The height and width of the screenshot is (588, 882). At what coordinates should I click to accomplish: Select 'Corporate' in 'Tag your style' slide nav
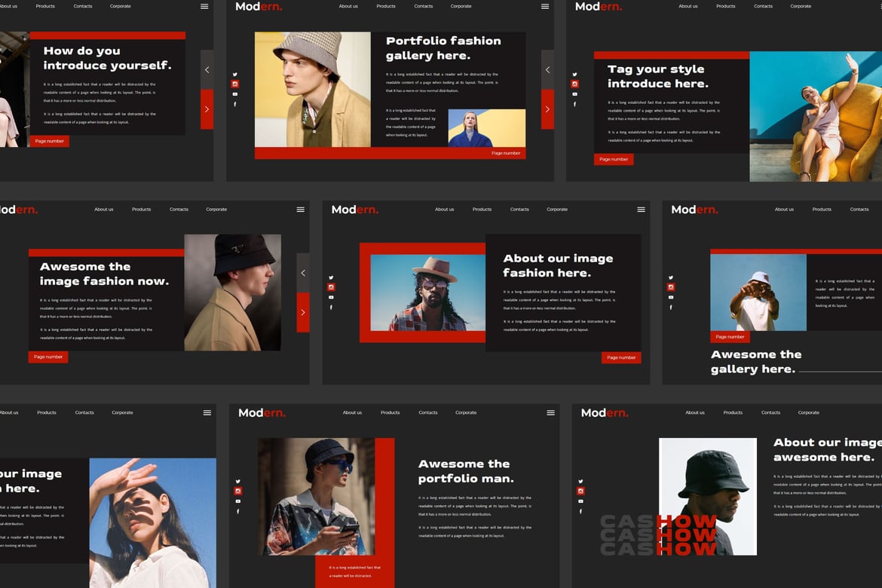(x=801, y=6)
